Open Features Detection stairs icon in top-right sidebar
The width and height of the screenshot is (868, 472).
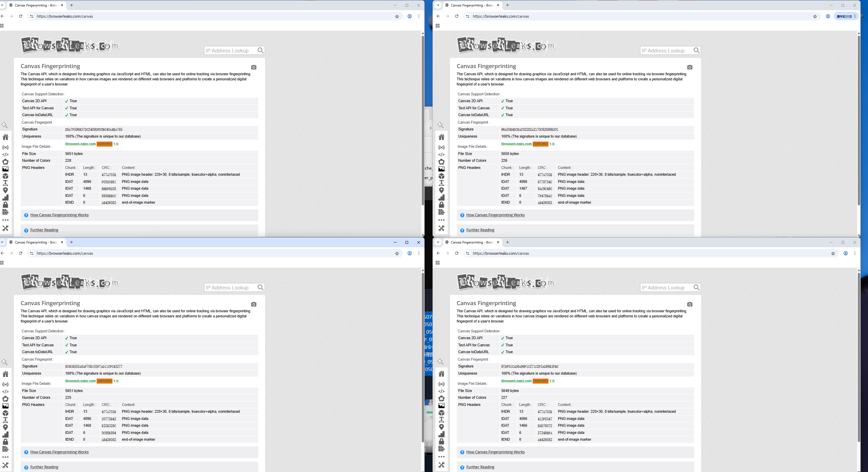point(441,198)
